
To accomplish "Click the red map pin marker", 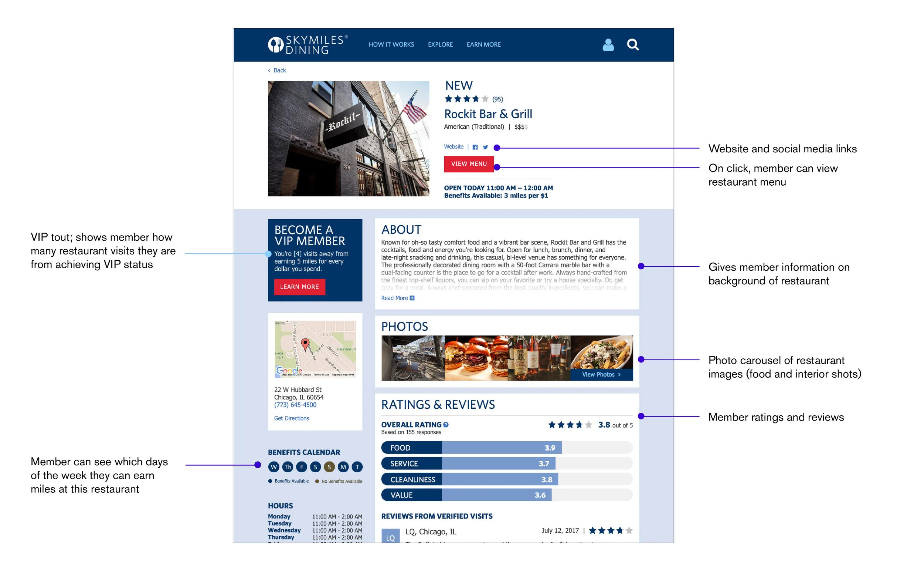I will pos(305,344).
